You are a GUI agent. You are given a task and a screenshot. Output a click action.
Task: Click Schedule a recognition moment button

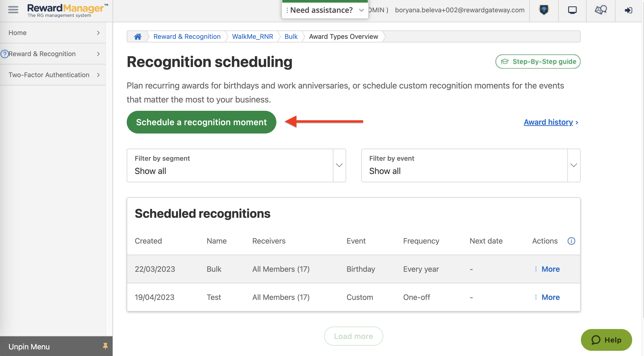click(201, 122)
